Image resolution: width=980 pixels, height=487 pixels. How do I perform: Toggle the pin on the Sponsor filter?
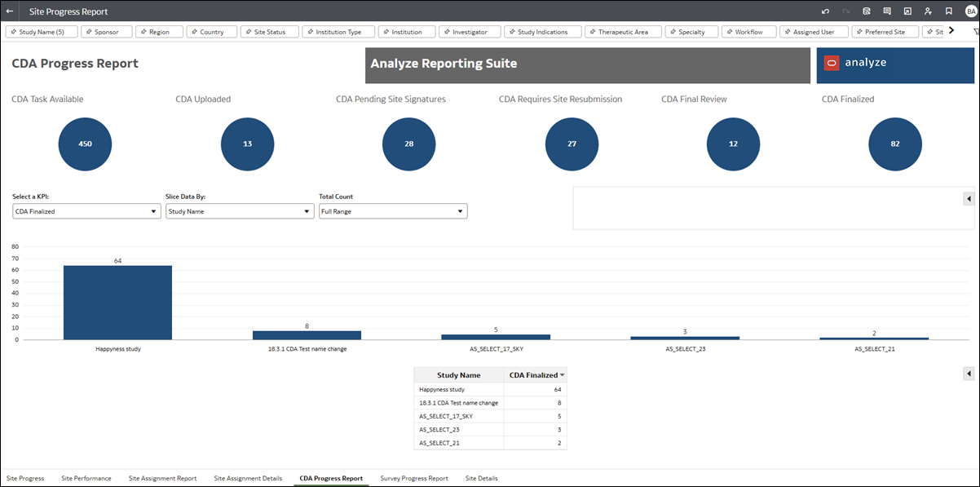tap(90, 32)
